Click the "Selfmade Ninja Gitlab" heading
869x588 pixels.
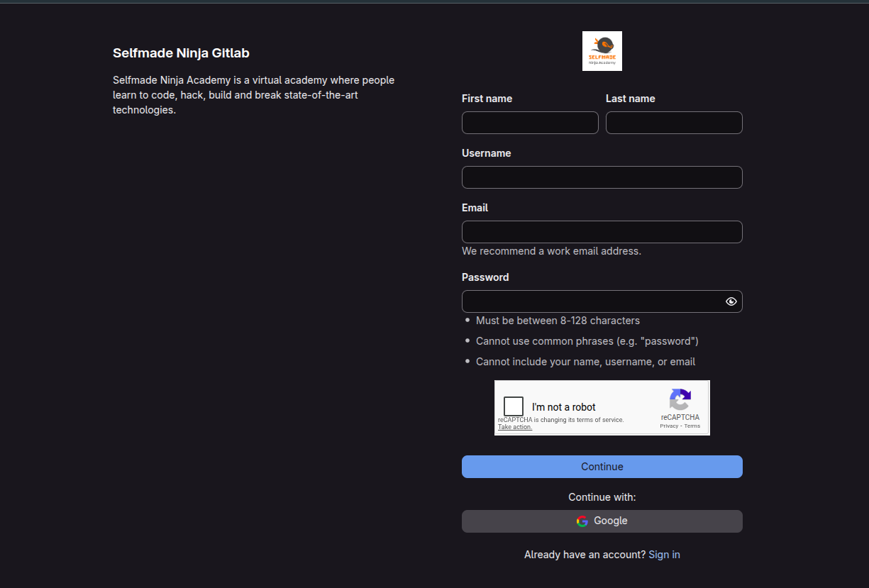[x=181, y=53]
